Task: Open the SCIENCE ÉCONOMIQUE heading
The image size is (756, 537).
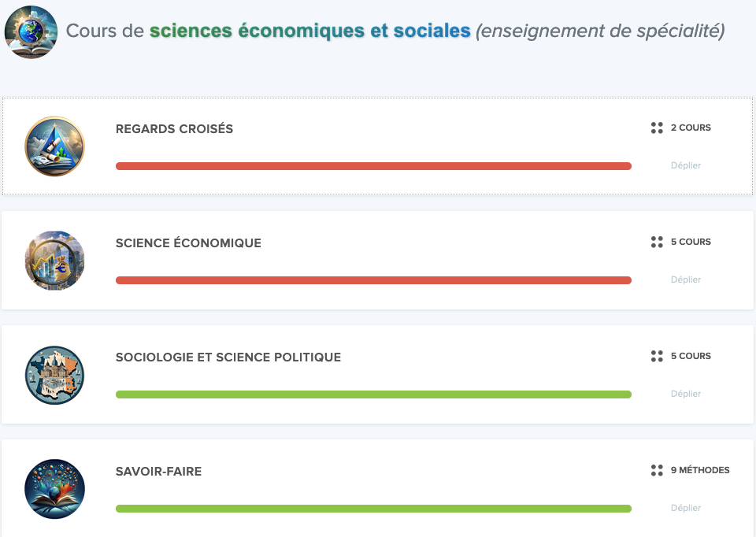Action: click(188, 243)
